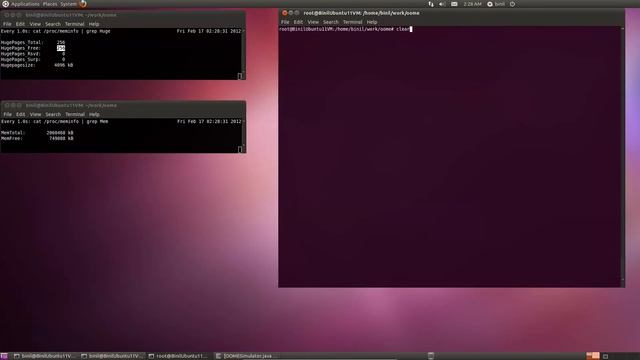Open File menu in root terminal window

285,22
